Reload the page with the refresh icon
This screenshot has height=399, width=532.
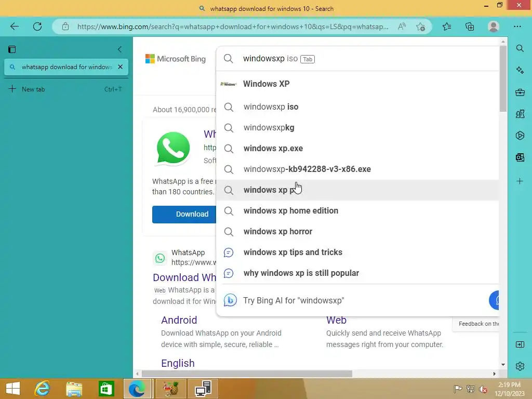(37, 26)
